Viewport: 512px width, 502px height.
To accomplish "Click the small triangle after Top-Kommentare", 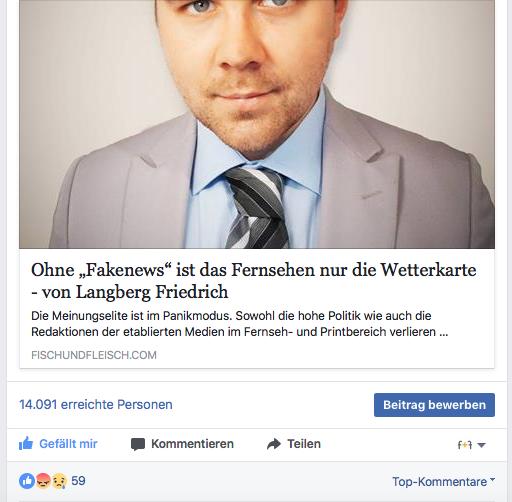I will [492, 480].
